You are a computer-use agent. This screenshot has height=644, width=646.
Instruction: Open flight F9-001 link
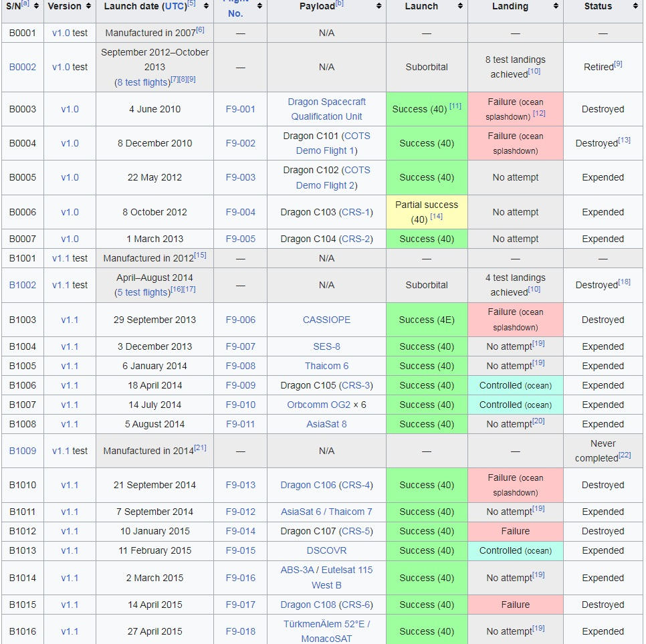coord(241,109)
